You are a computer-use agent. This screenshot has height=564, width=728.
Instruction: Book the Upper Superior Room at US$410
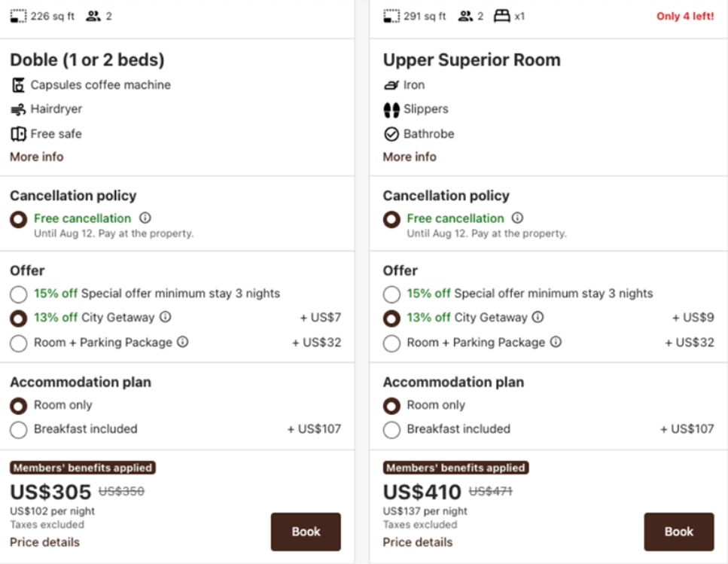coord(678,532)
